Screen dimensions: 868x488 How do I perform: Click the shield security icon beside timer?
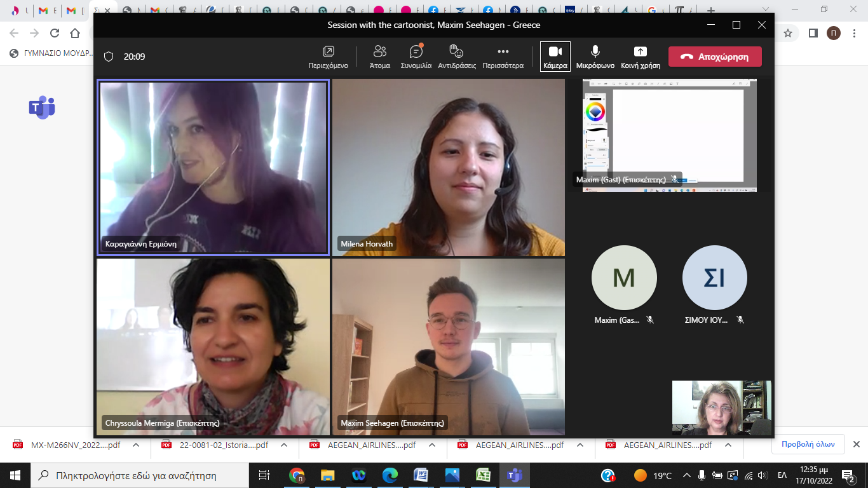109,57
